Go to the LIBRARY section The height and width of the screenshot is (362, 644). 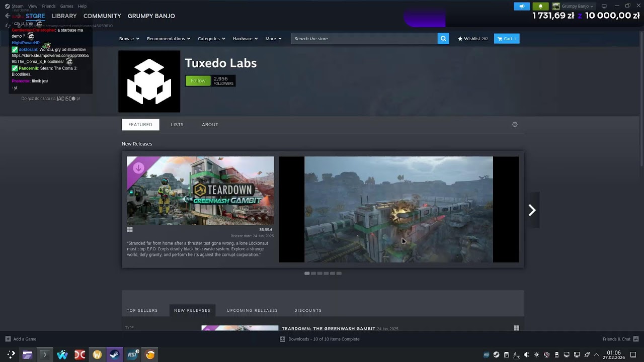pos(64,16)
